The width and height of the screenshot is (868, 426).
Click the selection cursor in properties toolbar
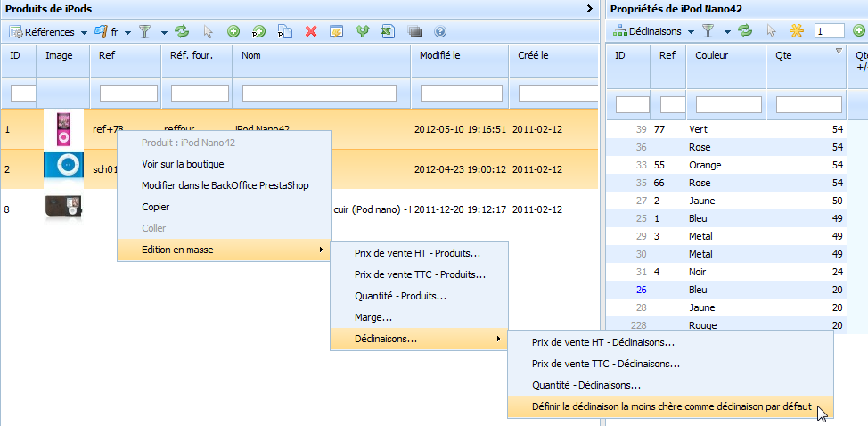[x=771, y=31]
